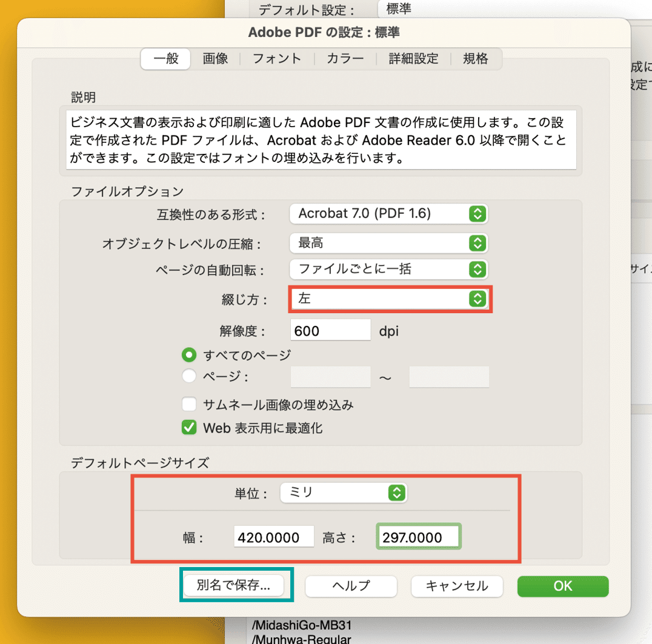This screenshot has width=652, height=644.
Task: Open the 画像 tab
Action: point(215,59)
